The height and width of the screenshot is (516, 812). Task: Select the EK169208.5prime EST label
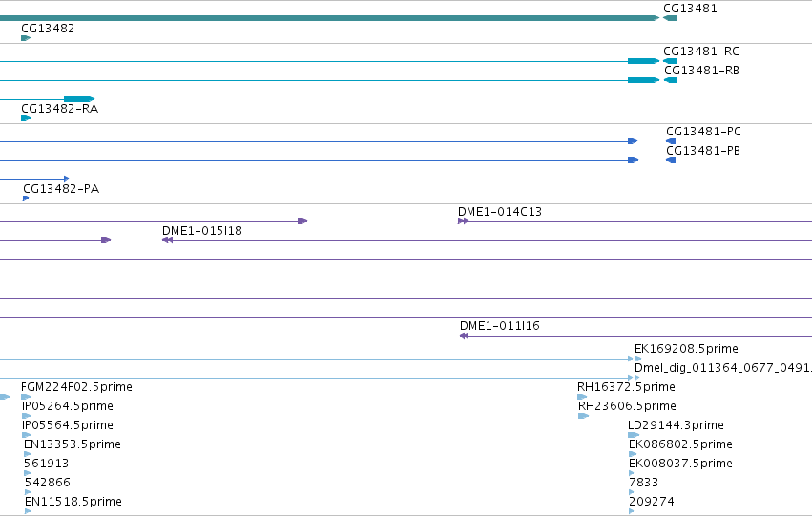pyautogui.click(x=686, y=349)
